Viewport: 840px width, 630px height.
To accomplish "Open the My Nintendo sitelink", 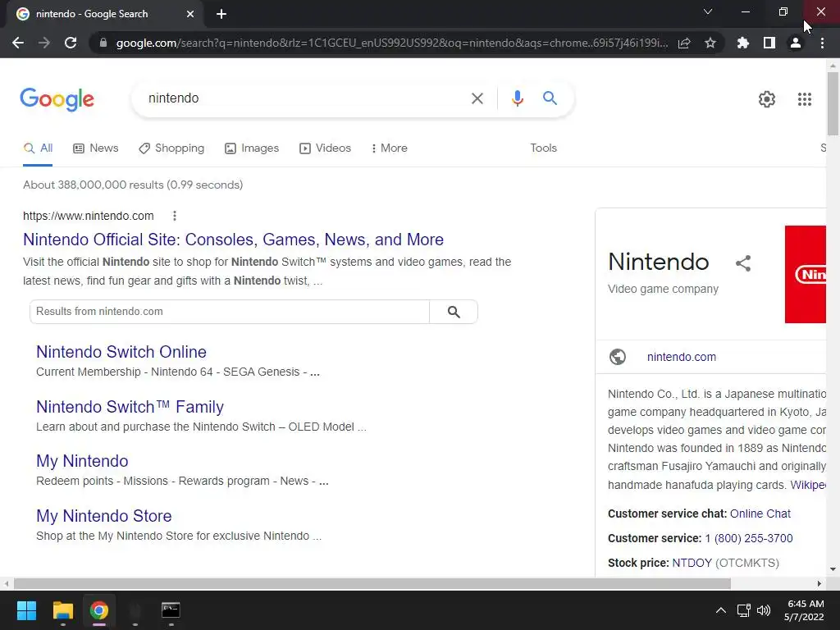I will (x=82, y=461).
